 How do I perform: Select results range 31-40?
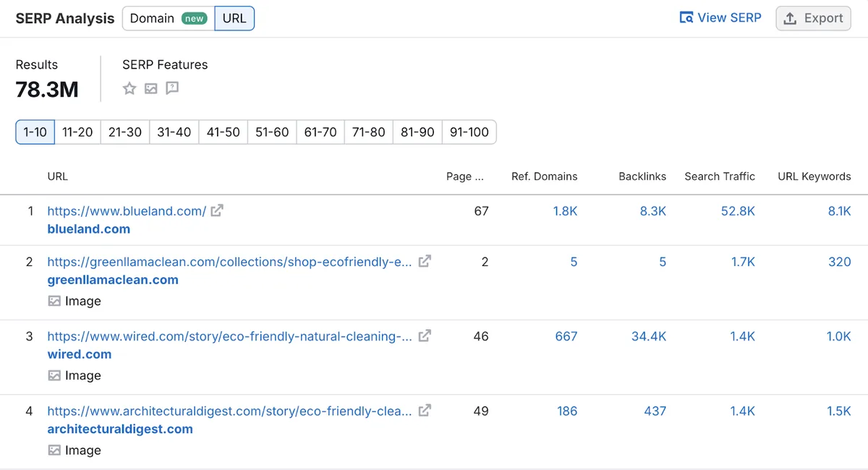tap(174, 132)
